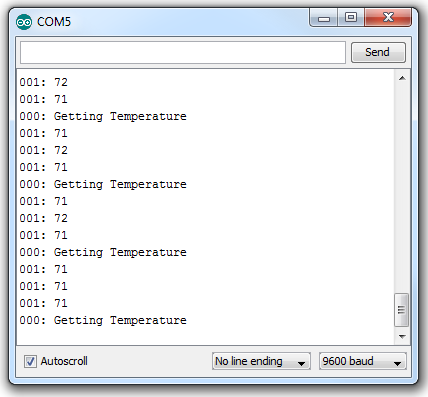
Task: Click the scrollbar down arrow
Action: [402, 337]
